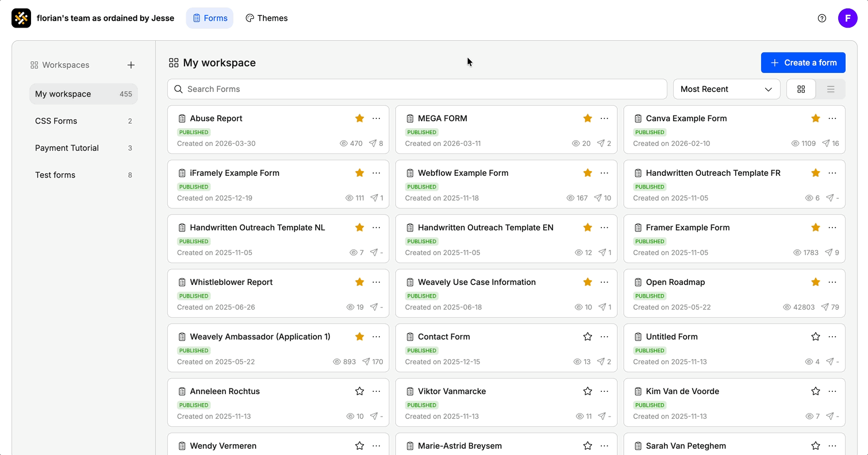Click the Weavely logo icon
The height and width of the screenshot is (455, 868).
[21, 18]
